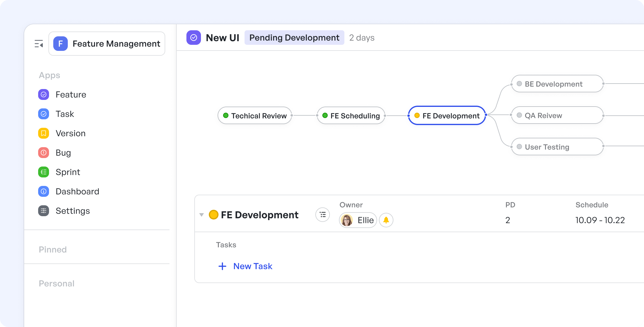Click the purple Feature app icon
644x327 pixels.
pos(44,95)
